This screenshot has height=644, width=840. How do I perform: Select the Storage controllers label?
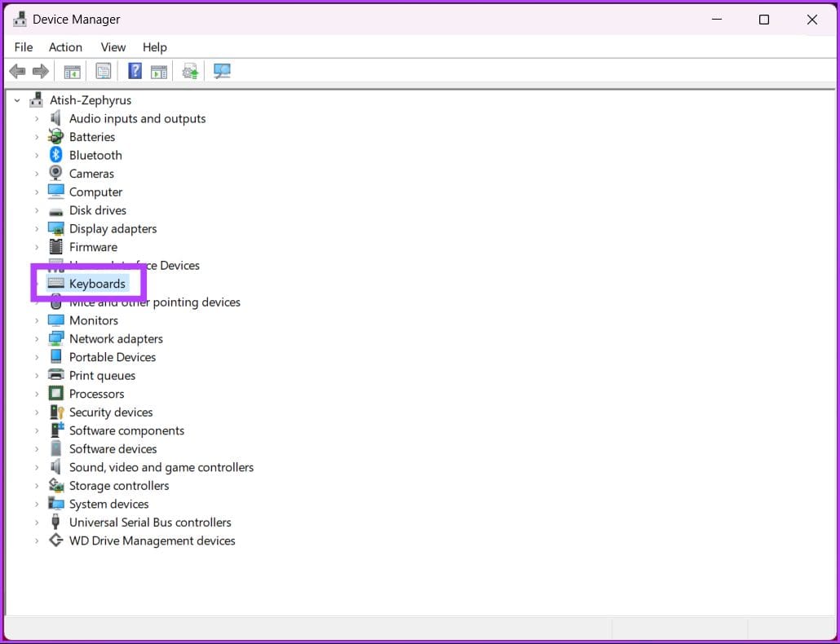[x=119, y=486]
